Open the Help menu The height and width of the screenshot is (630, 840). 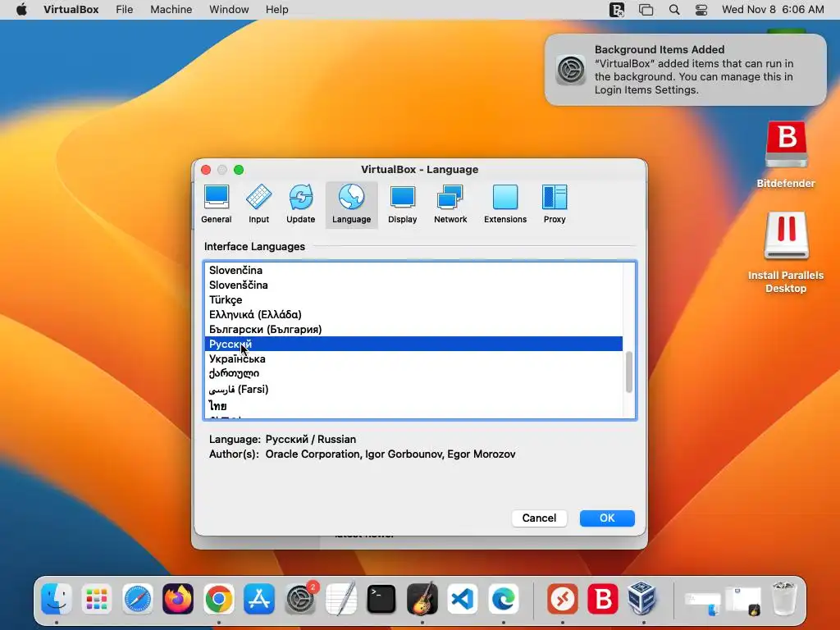point(277,10)
